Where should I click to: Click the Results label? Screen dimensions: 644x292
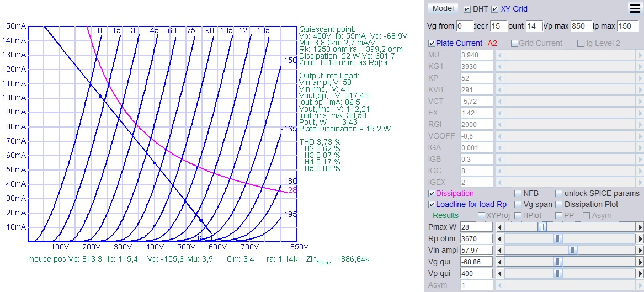pos(445,215)
